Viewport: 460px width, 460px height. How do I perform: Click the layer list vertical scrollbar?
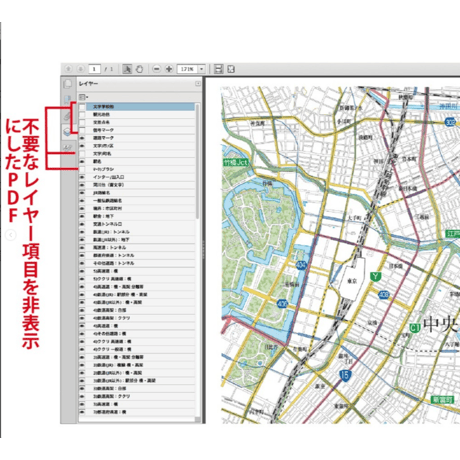click(198, 161)
